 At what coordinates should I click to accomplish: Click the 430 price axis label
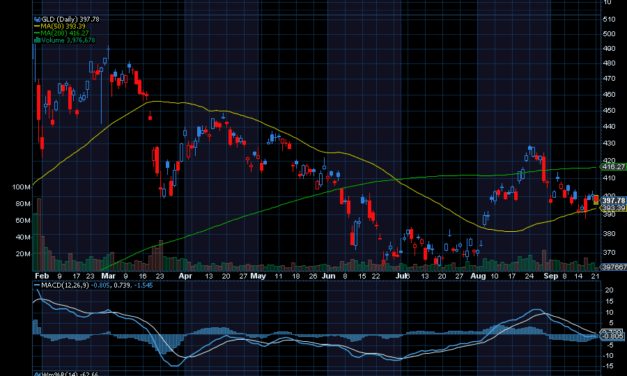pyautogui.click(x=609, y=143)
